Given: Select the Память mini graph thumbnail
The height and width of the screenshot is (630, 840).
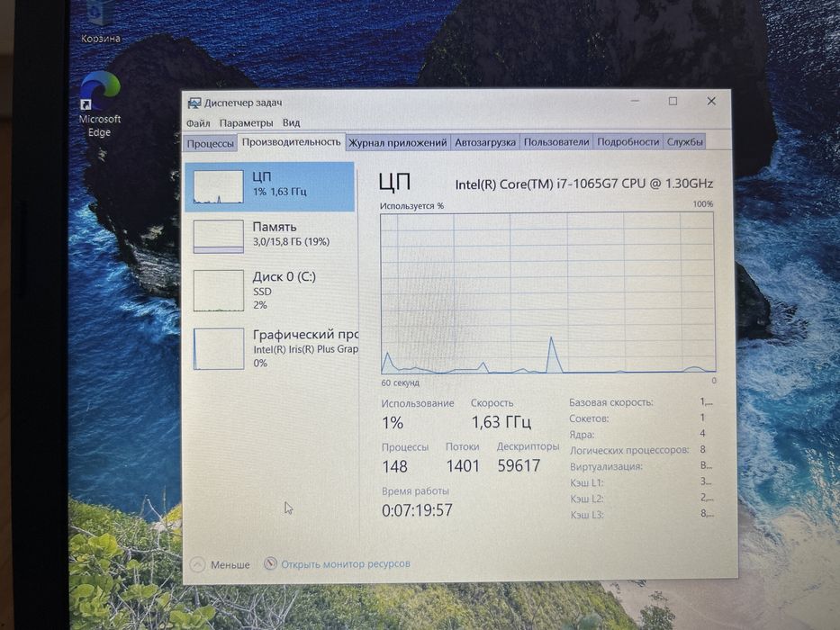Looking at the screenshot, I should point(218,236).
